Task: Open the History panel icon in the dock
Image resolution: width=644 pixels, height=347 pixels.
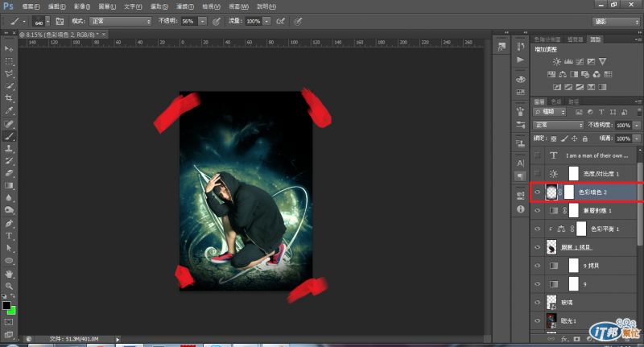Action: pyautogui.click(x=520, y=47)
